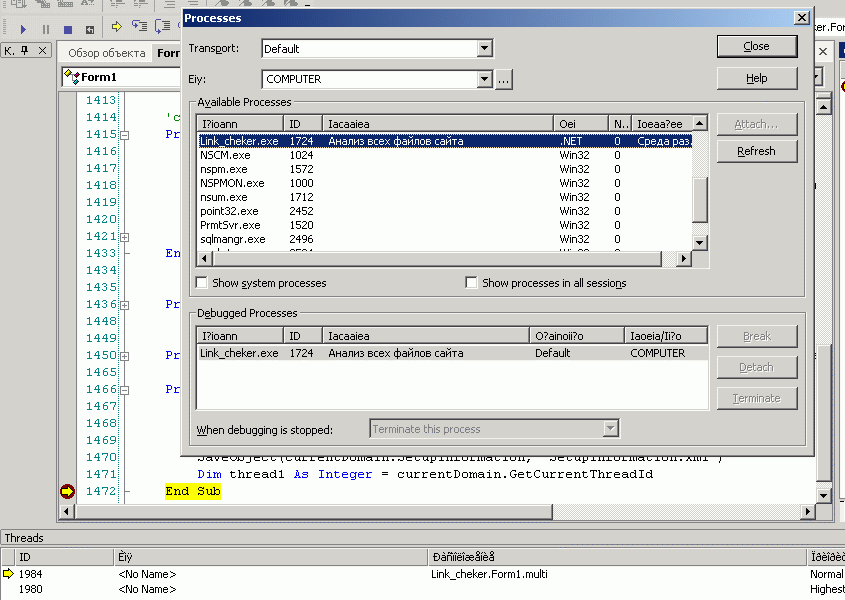
Task: Click the Iacaaiea title column header in Available Processes
Action: click(438, 124)
